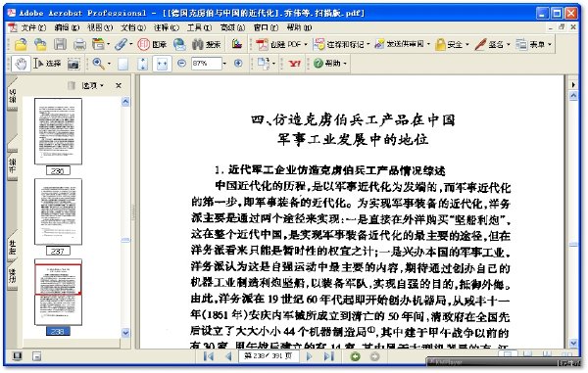Print the document using the printer icon
Image resolution: width=588 pixels, height=373 pixels.
[x=79, y=45]
